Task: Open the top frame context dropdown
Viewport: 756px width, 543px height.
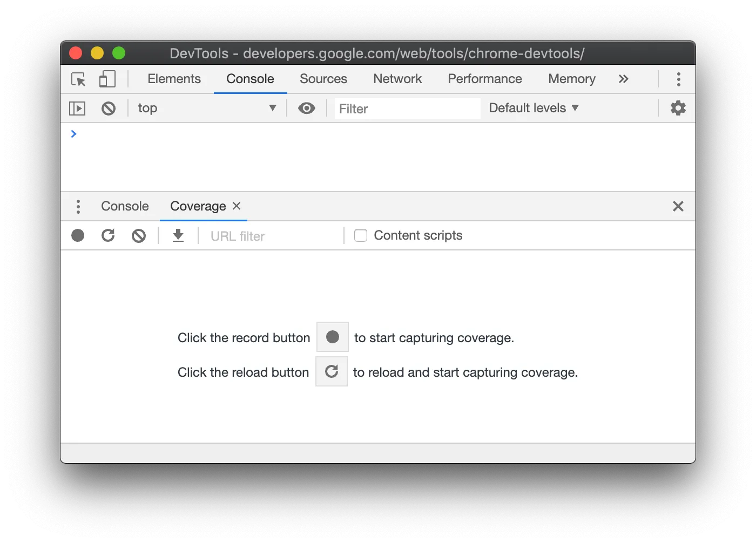Action: 207,108
